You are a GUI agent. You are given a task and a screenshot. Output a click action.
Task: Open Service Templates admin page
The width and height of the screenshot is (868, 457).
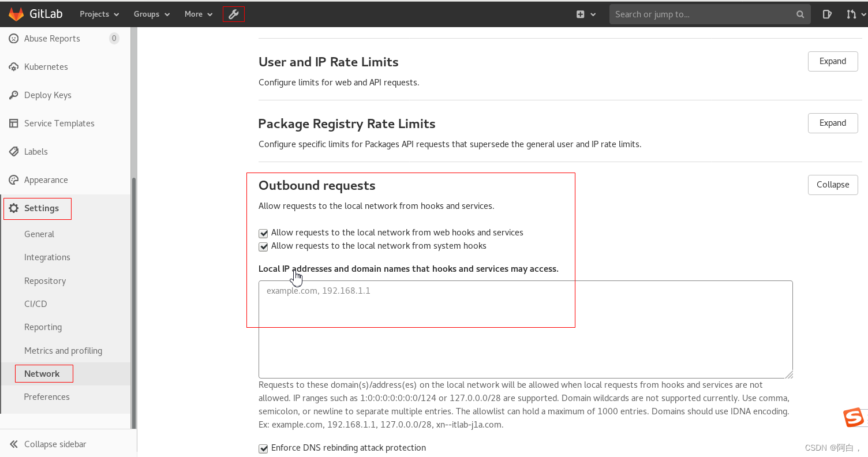click(x=59, y=123)
